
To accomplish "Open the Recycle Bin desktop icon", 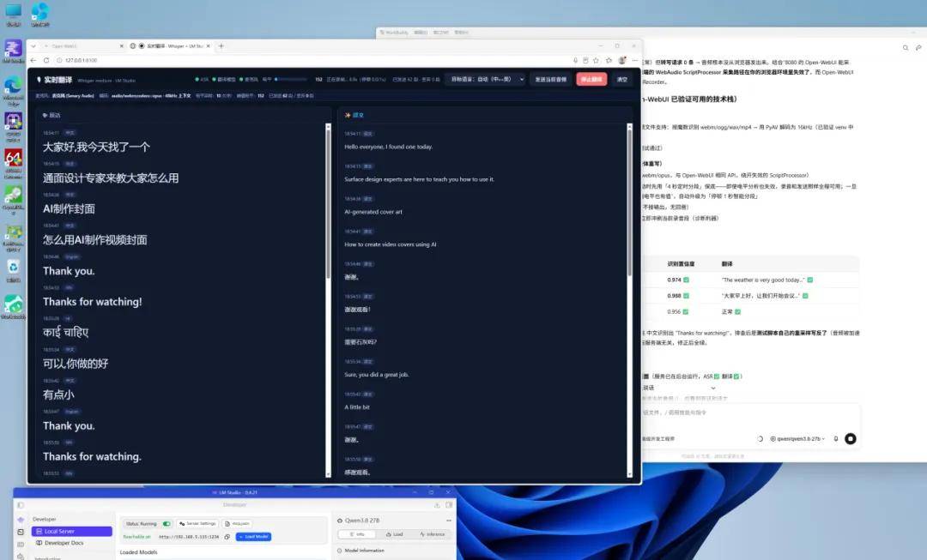I will click(x=13, y=271).
